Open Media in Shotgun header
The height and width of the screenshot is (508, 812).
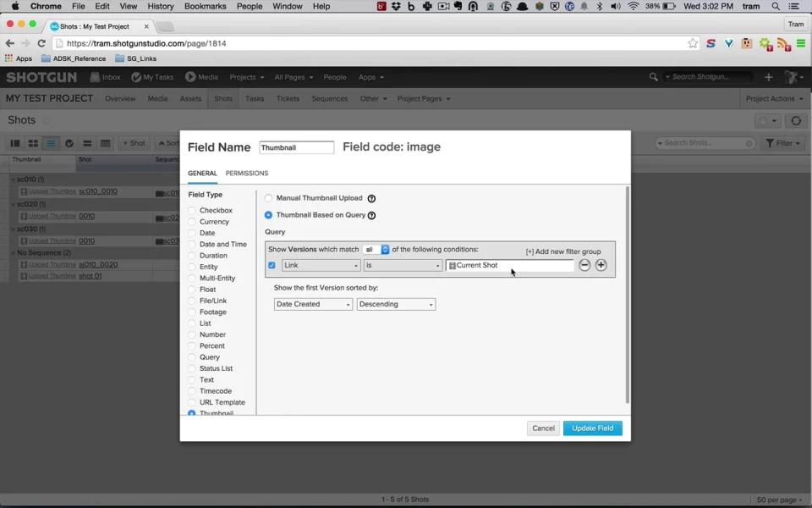point(201,77)
